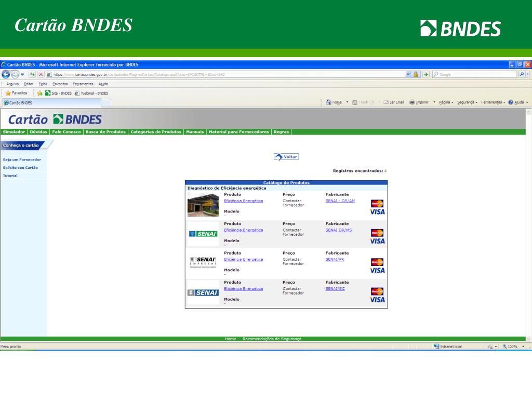Screen dimensions: 532x399
Task: Open the Site - BNDES bookmark
Action: click(x=58, y=93)
